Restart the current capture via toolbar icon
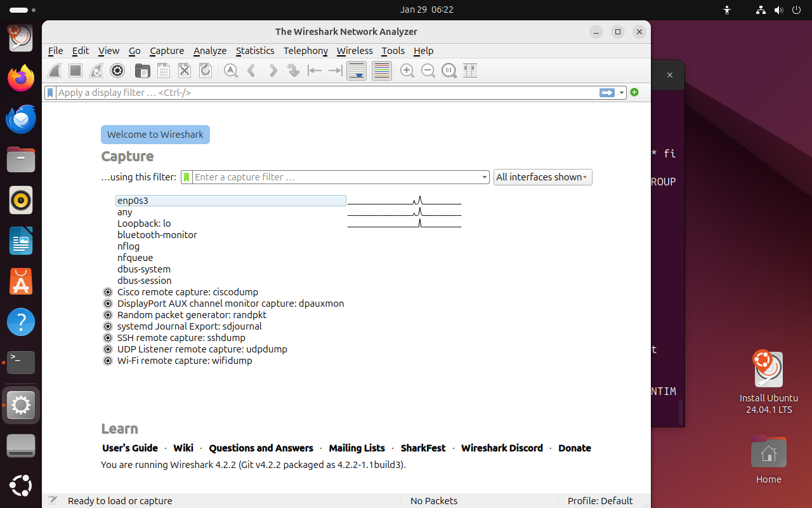Screen dimensions: 812x508 (x=96, y=70)
